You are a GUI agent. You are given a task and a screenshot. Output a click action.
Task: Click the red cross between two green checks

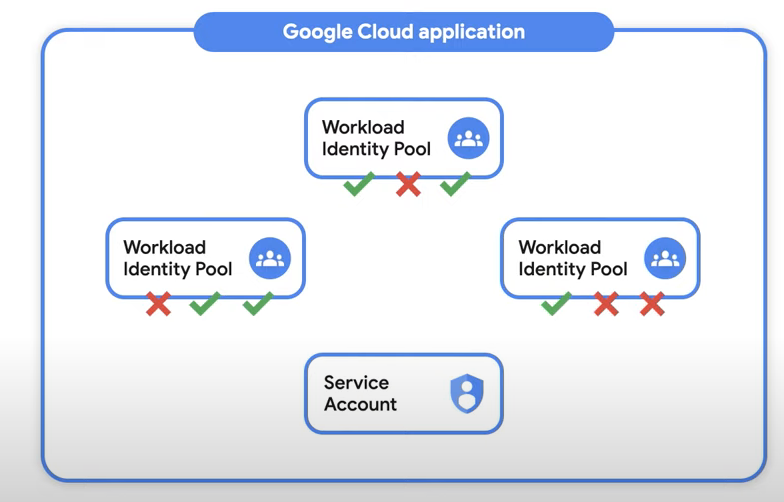coord(408,184)
